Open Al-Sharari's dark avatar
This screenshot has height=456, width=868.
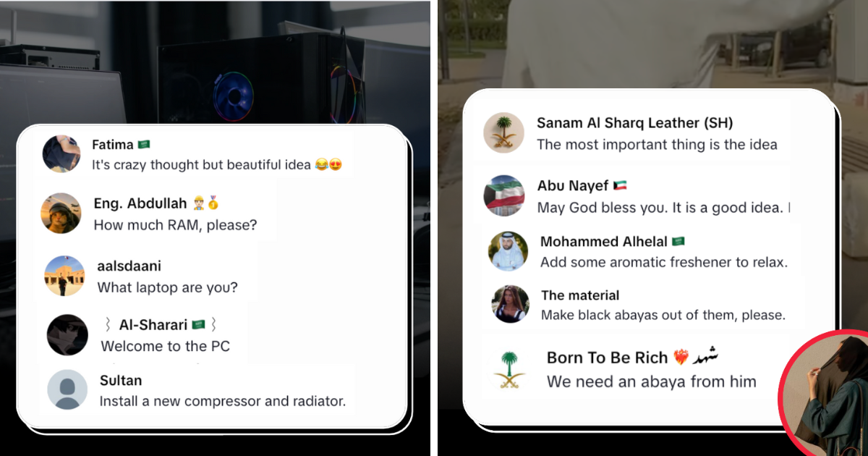[x=67, y=335]
